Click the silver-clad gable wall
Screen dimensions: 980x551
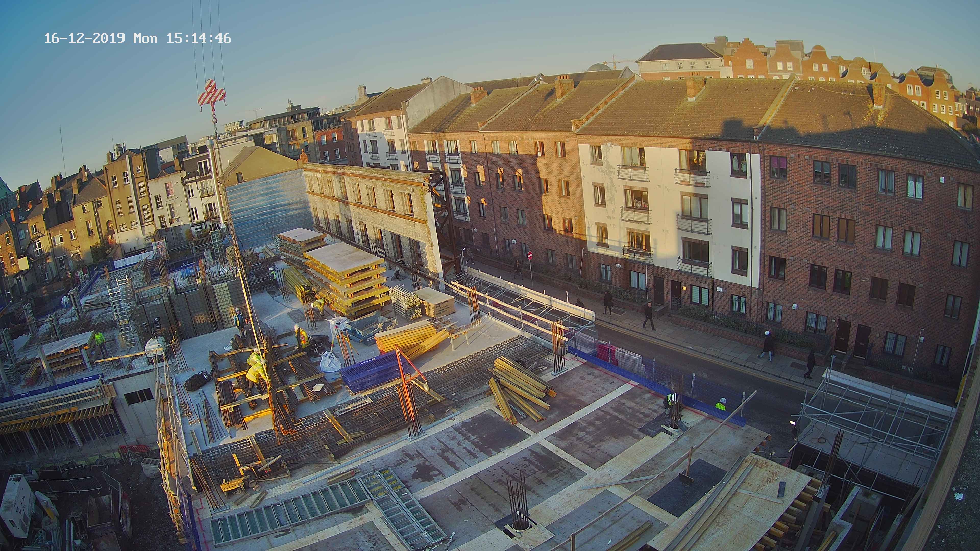coord(268,205)
